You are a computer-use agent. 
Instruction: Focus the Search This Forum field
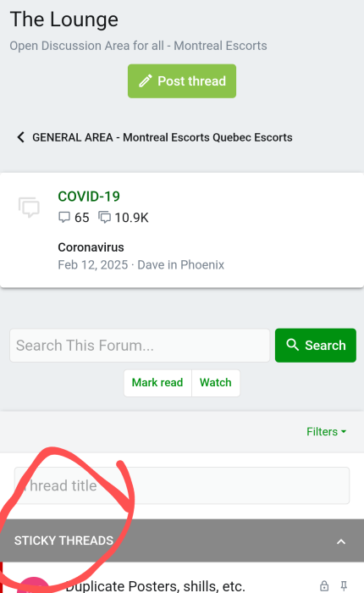140,346
